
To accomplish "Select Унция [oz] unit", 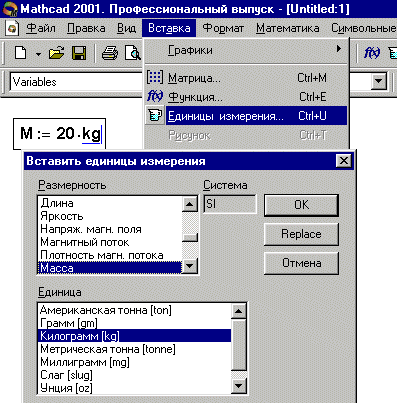I will tap(135, 388).
